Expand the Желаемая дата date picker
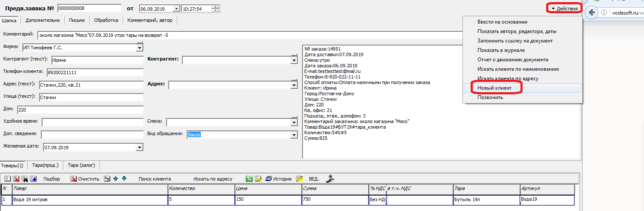This screenshot has height=211, width=644. pos(139,148)
